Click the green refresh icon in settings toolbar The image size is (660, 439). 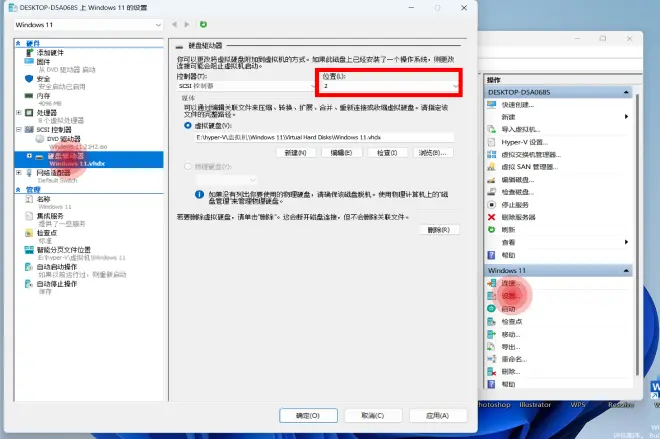coord(203,24)
